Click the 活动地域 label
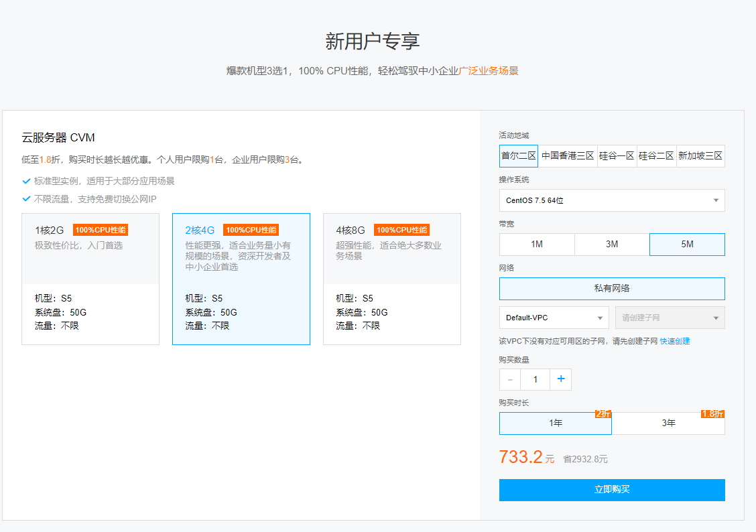This screenshot has height=532, width=756. pyautogui.click(x=514, y=135)
